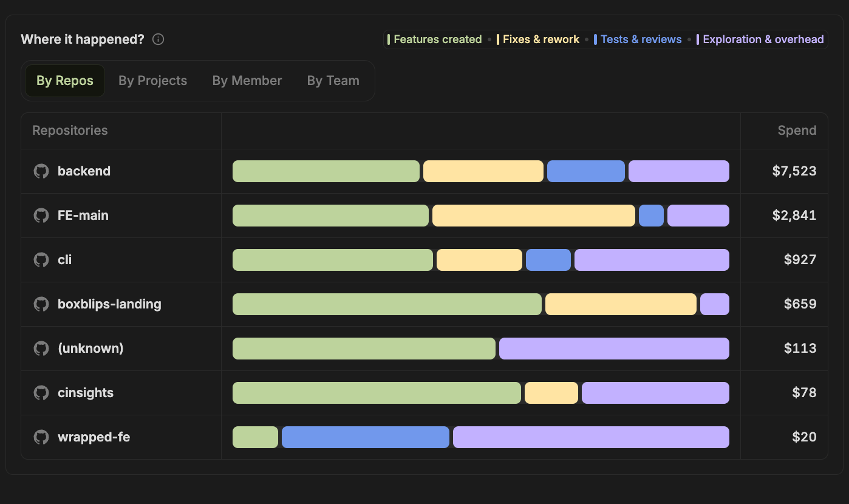Click the $2,841 spend value
Viewport: 849px width, 504px height.
coord(794,216)
